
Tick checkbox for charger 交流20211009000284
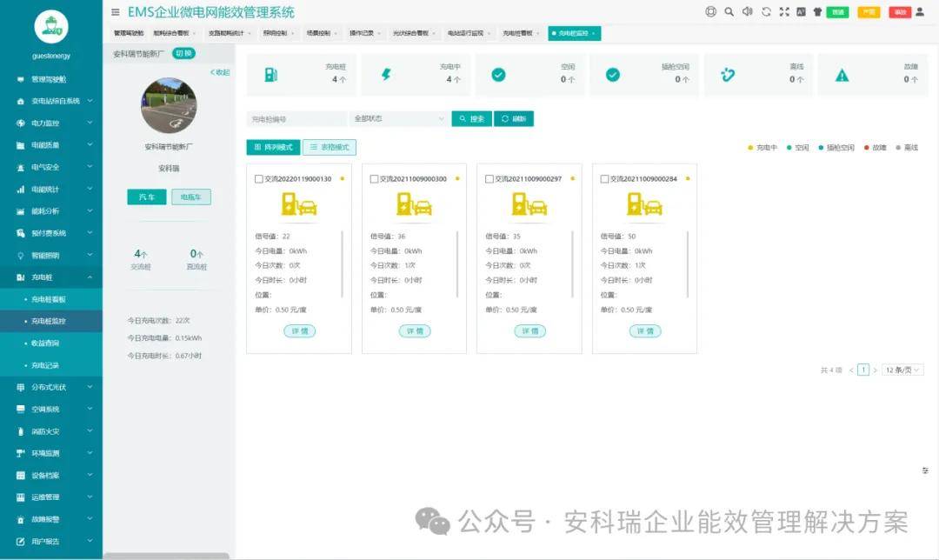tap(604, 179)
